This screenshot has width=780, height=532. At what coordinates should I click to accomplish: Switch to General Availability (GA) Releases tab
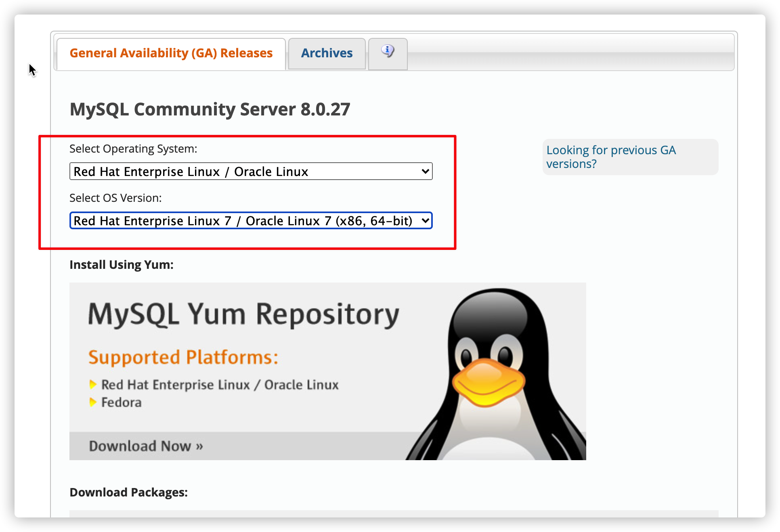pos(171,53)
